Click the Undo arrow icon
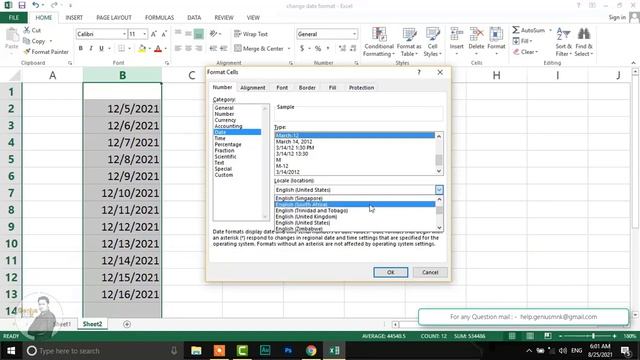This screenshot has height=360, width=640. pos(36,5)
